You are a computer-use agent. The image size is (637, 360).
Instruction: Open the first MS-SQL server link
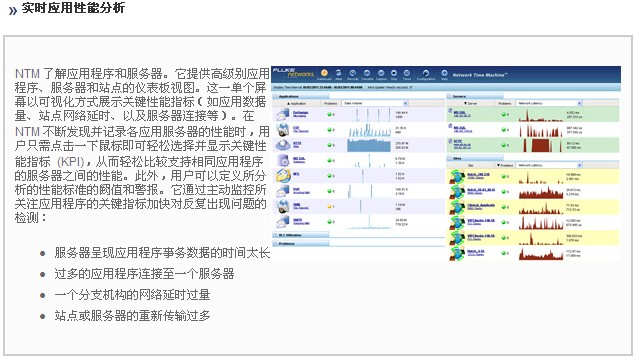point(459,112)
